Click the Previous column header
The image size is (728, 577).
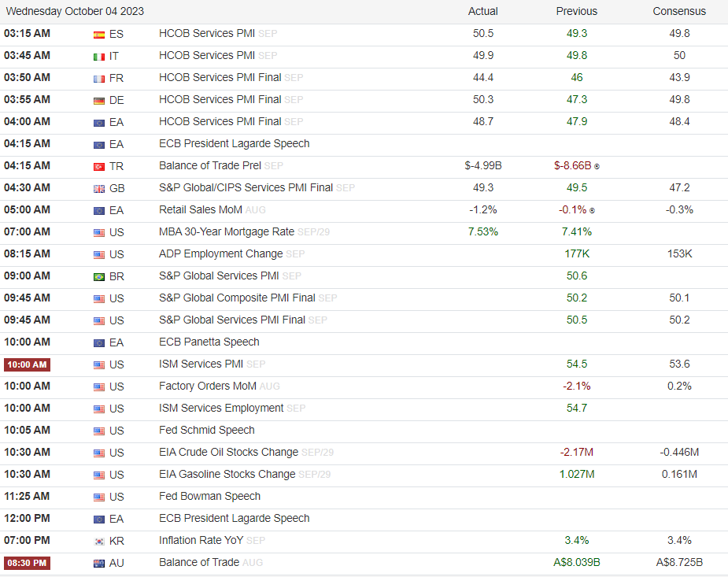point(577,11)
